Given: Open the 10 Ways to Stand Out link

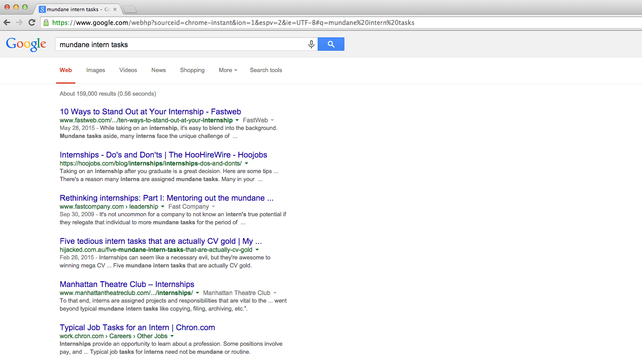Looking at the screenshot, I should (x=151, y=112).
